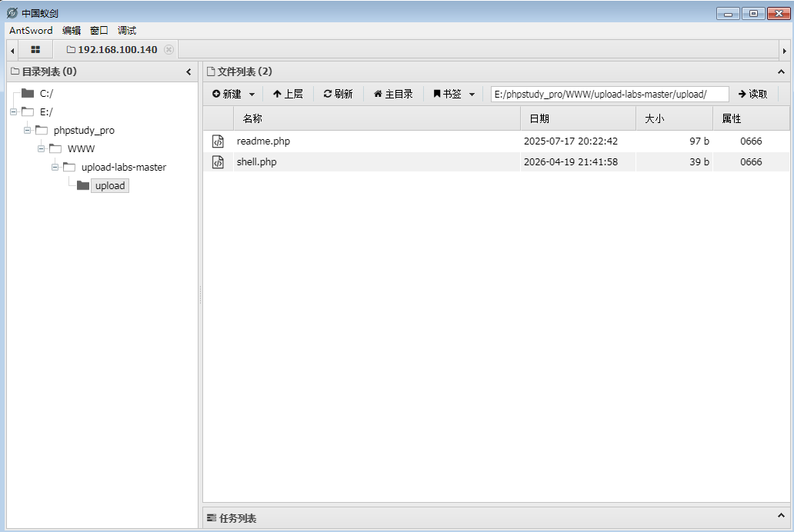This screenshot has width=794, height=532.
Task: Collapse the phpstudy_pro folder node
Action: point(28,131)
